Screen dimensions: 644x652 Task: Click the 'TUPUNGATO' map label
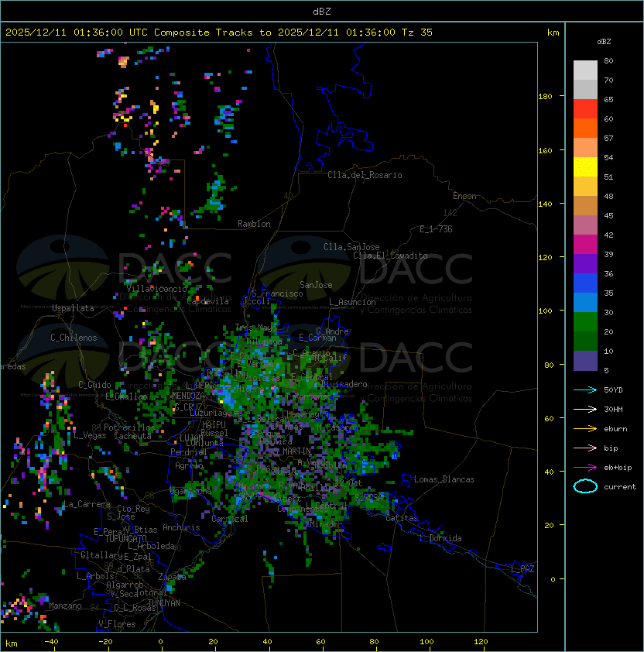(x=125, y=539)
